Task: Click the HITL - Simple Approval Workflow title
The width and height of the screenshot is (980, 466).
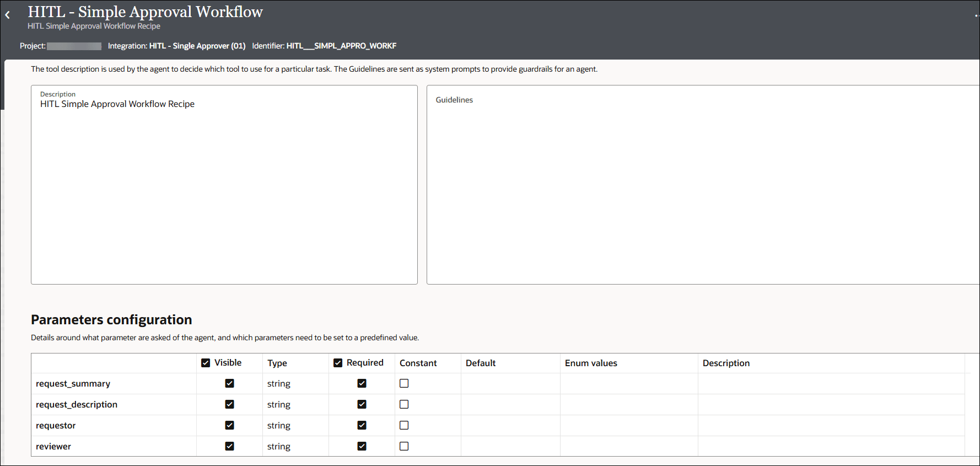Action: pyautogui.click(x=146, y=12)
